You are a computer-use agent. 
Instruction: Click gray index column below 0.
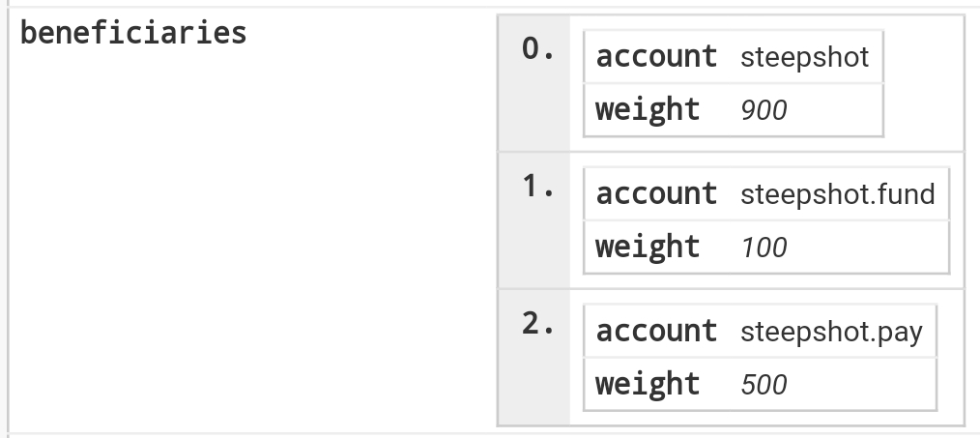(x=534, y=106)
